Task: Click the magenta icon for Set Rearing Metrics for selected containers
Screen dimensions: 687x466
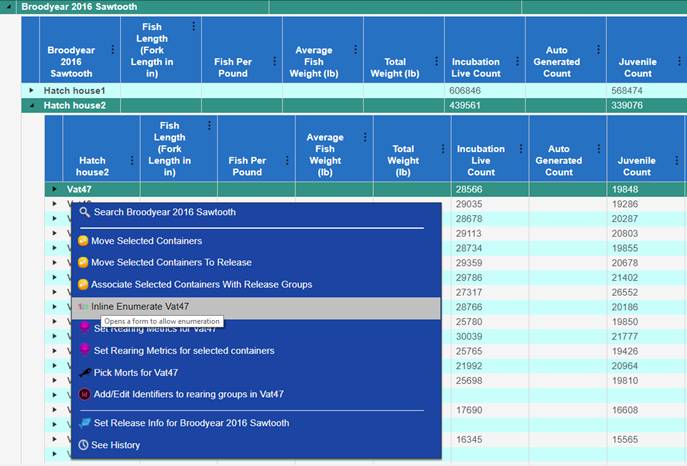Action: click(85, 351)
